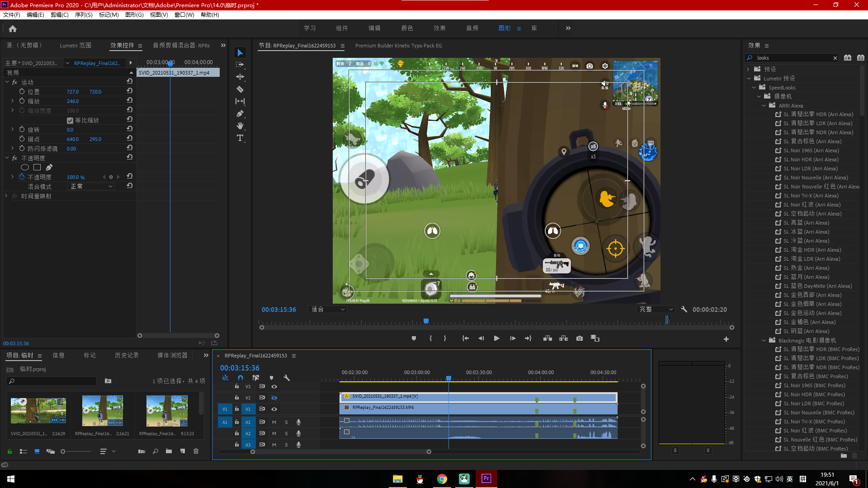868x488 pixels.
Task: Select SL Noir 1965 (Arri Alexa) preset
Action: point(811,150)
